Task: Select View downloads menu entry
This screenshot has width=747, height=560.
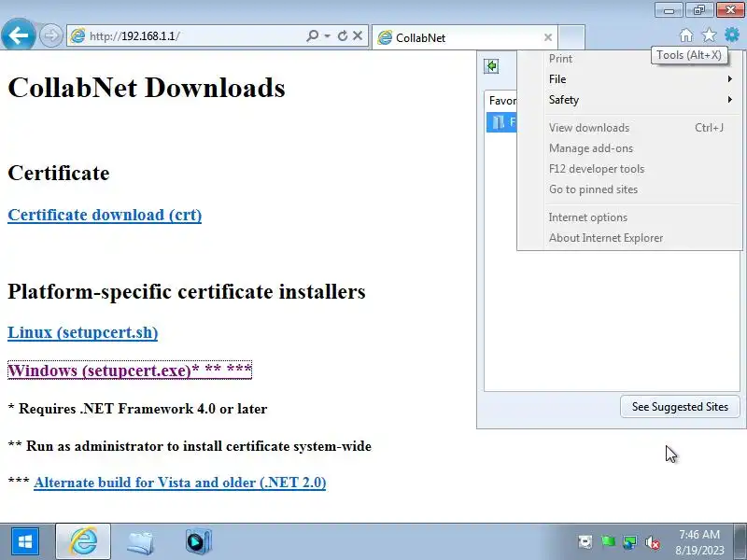Action: pos(629,128)
